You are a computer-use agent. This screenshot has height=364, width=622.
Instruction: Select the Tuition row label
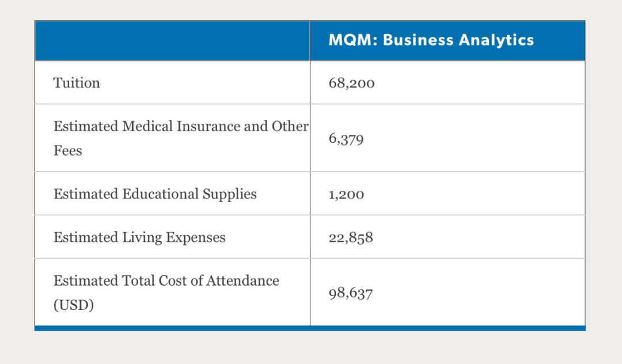pos(77,82)
